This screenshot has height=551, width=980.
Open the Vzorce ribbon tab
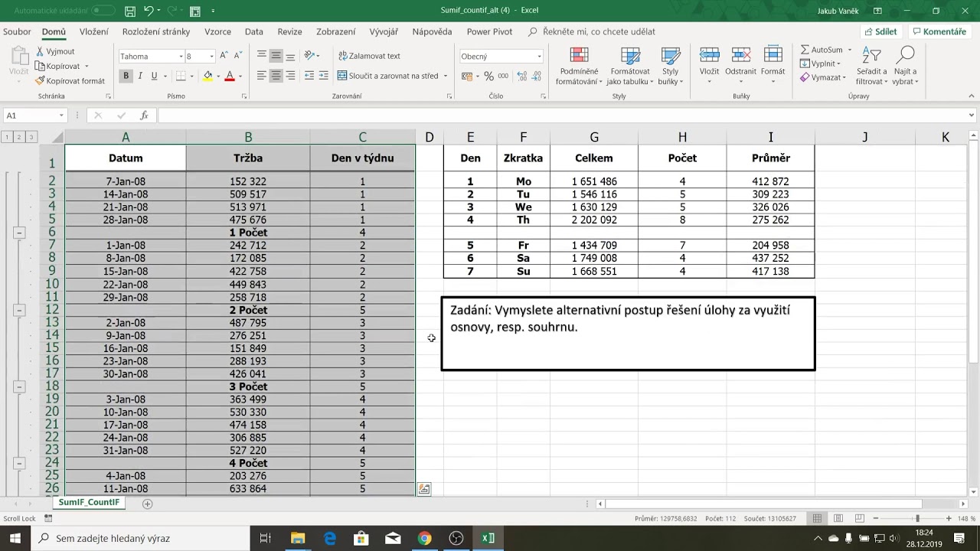[x=218, y=32]
